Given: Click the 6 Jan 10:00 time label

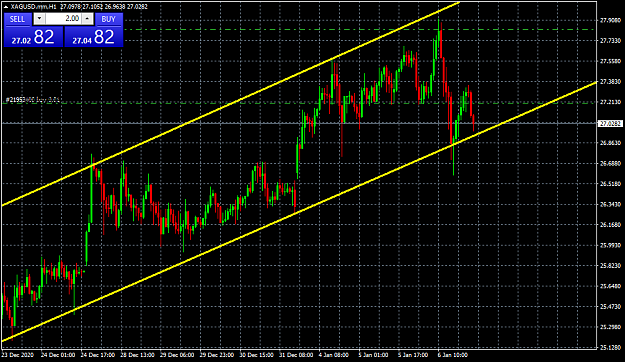Looking at the screenshot, I should (x=453, y=355).
